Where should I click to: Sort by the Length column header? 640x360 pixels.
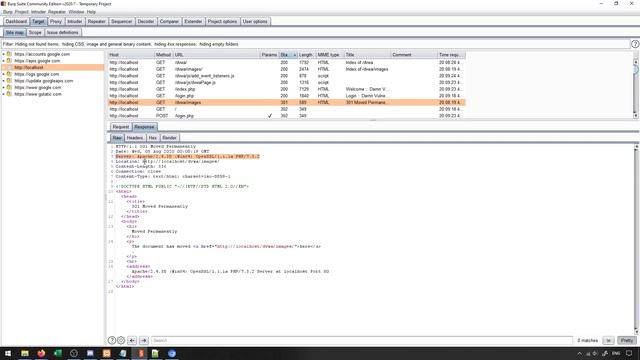tap(306, 55)
